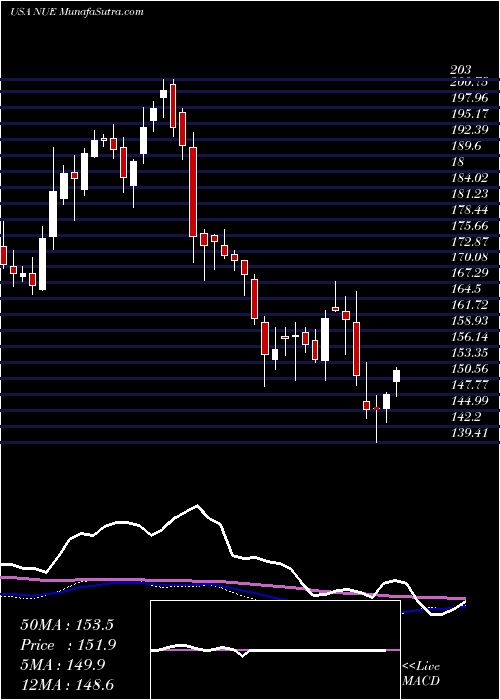Viewport: 500px width, 700px height.
Task: Click the <<Live label
Action: pyautogui.click(x=421, y=667)
